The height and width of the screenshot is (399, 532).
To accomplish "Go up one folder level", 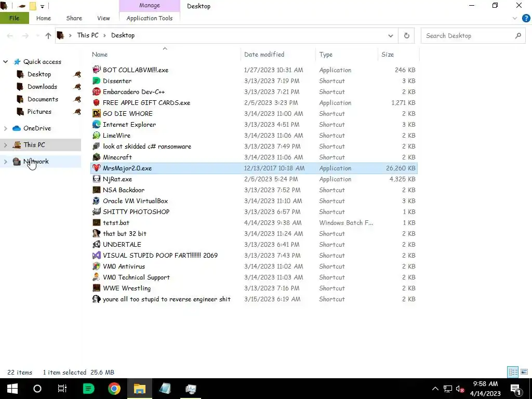I will 48,36.
